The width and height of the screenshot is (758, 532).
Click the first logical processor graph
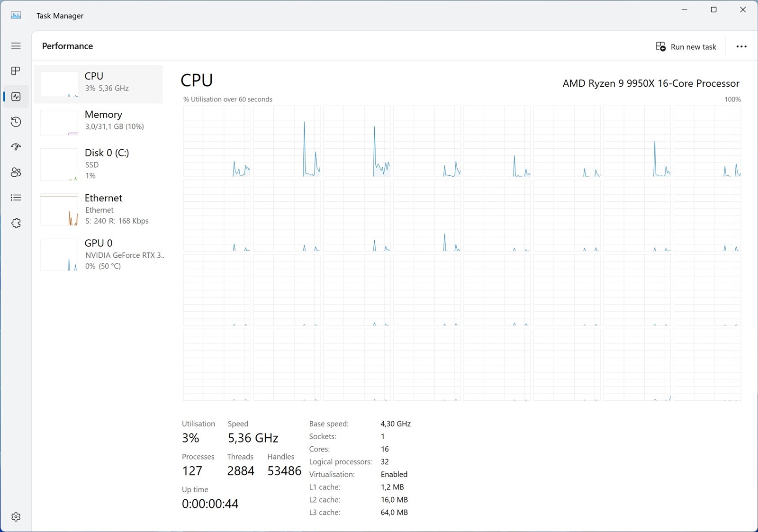click(217, 141)
